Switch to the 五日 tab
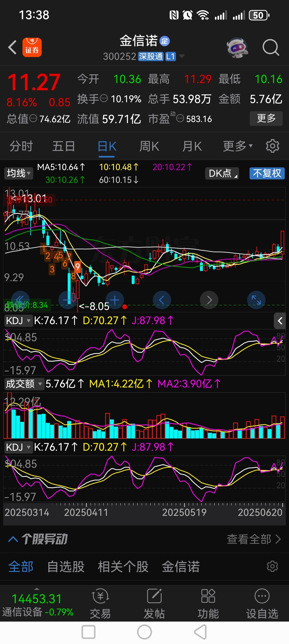Viewport: 289px width, 644px height. [63, 146]
